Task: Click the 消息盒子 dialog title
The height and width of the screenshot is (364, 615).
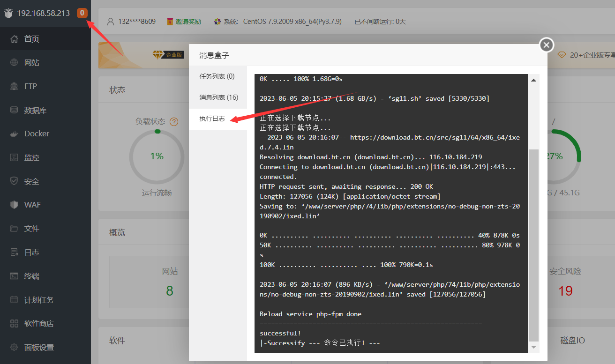Action: tap(214, 55)
